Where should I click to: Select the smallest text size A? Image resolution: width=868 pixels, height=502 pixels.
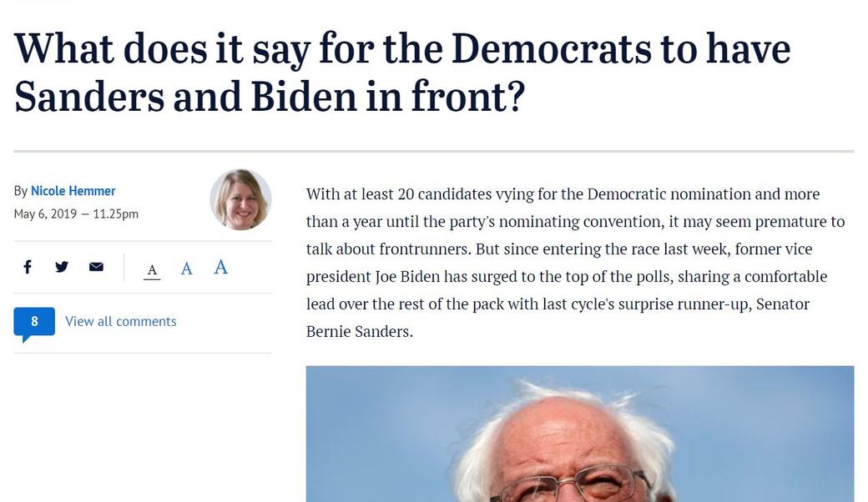pyautogui.click(x=152, y=269)
